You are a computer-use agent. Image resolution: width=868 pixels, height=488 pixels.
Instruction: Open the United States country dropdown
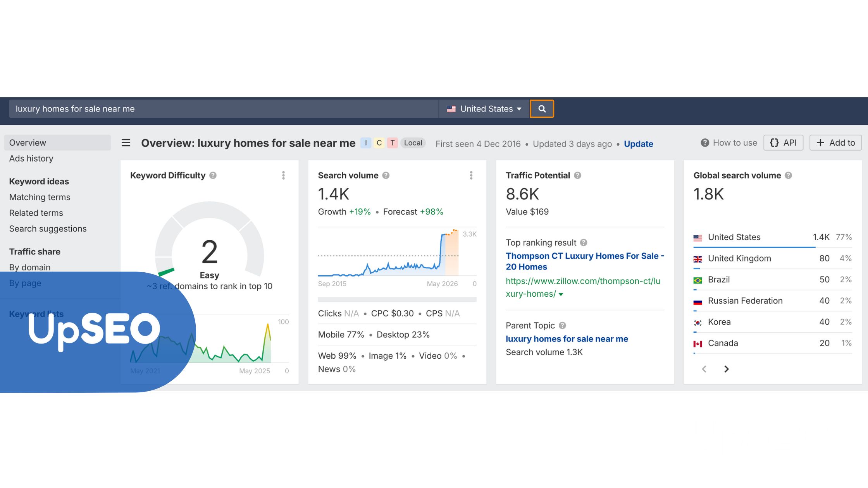tap(484, 109)
